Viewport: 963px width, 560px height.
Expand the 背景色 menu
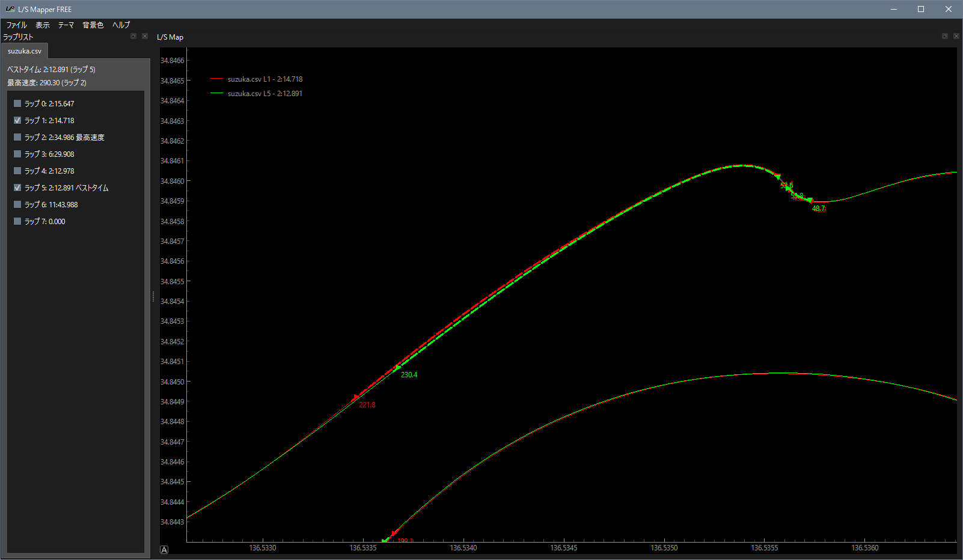pyautogui.click(x=93, y=25)
